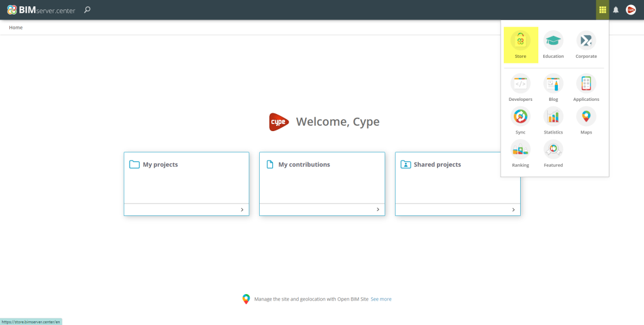Click the search magnifier icon

pos(87,9)
